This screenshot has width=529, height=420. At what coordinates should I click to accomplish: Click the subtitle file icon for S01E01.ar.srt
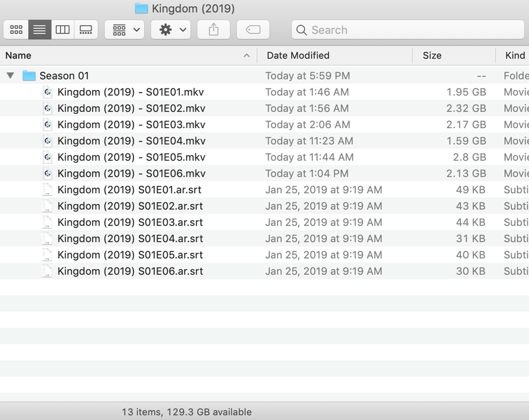pyautogui.click(x=47, y=190)
